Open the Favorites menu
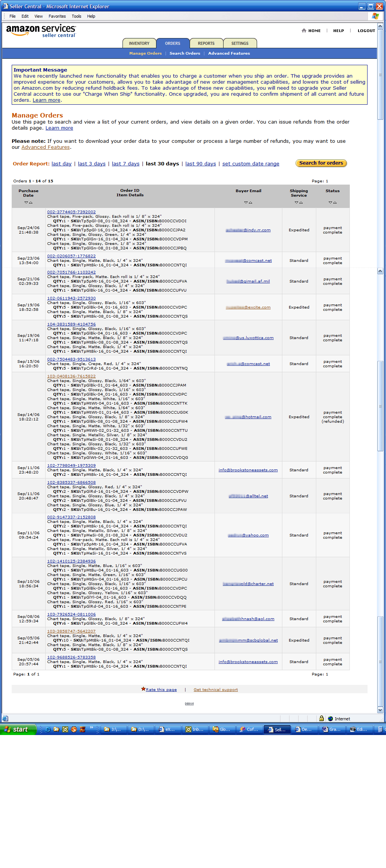The width and height of the screenshot is (386, 868). 57,16
